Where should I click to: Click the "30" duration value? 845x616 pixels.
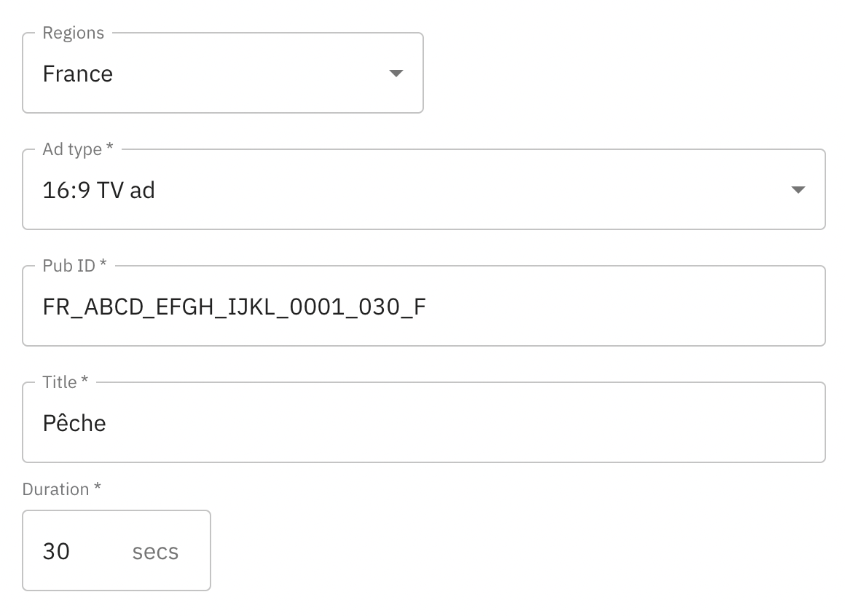56,551
